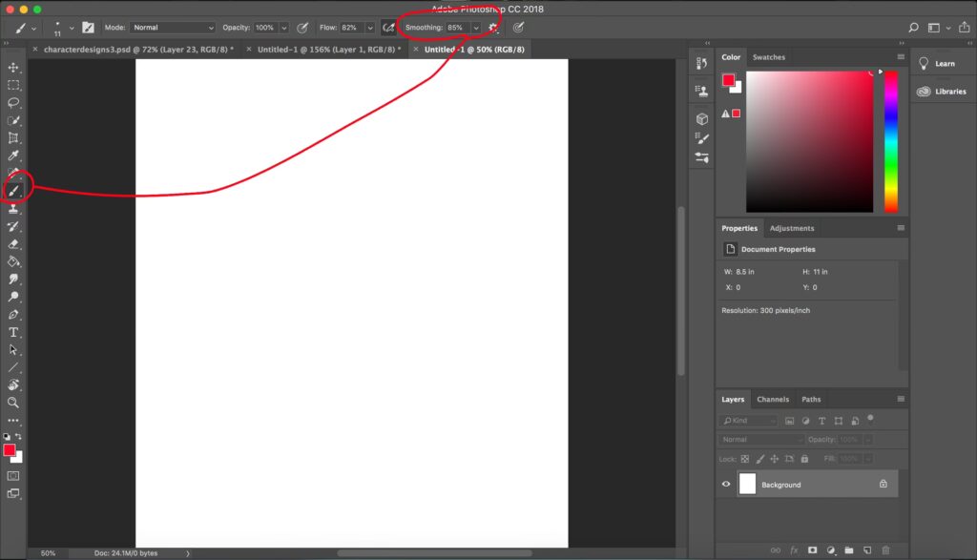The image size is (977, 560).
Task: Toggle pressure for opacity button
Action: (302, 28)
